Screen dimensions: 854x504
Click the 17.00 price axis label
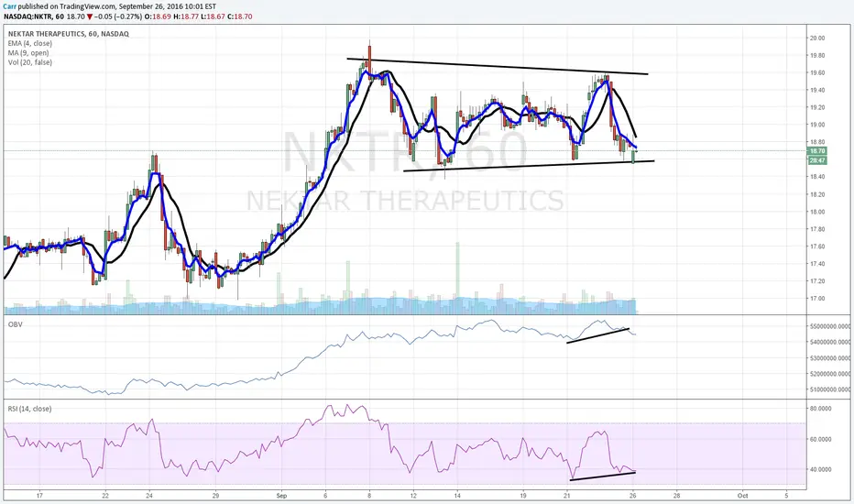pyautogui.click(x=817, y=299)
